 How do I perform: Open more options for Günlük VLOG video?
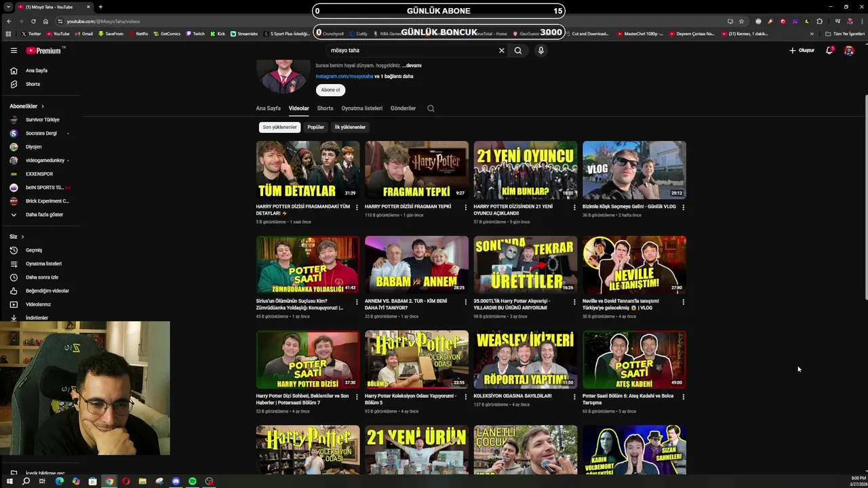[x=683, y=207]
